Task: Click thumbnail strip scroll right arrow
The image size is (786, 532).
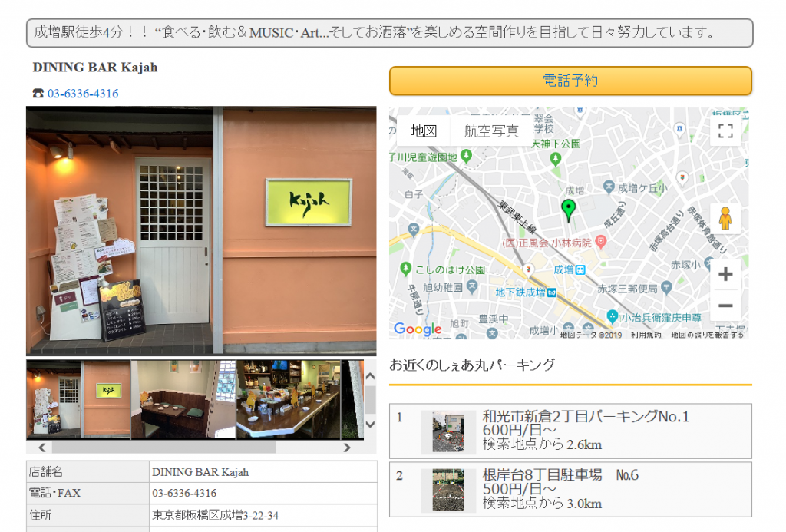Action: 346,448
